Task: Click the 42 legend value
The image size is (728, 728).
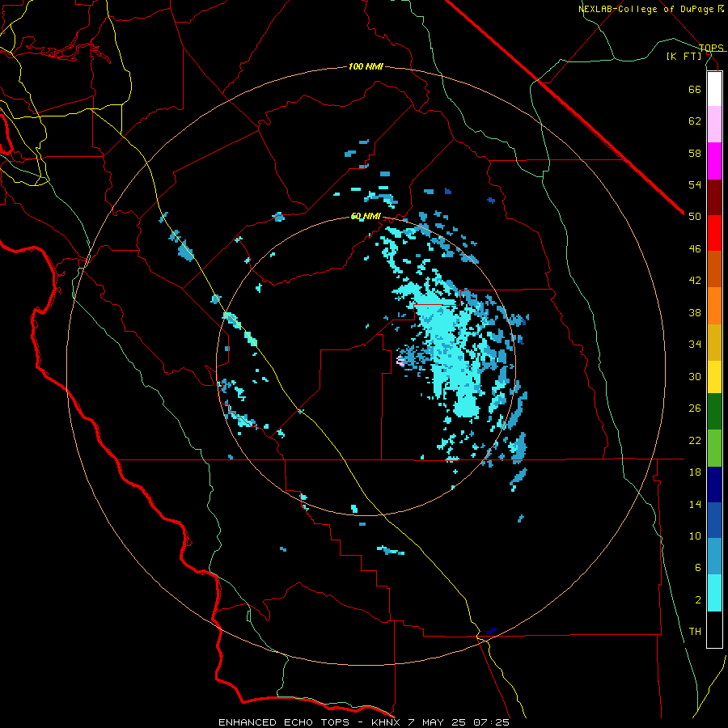Action: (x=695, y=281)
